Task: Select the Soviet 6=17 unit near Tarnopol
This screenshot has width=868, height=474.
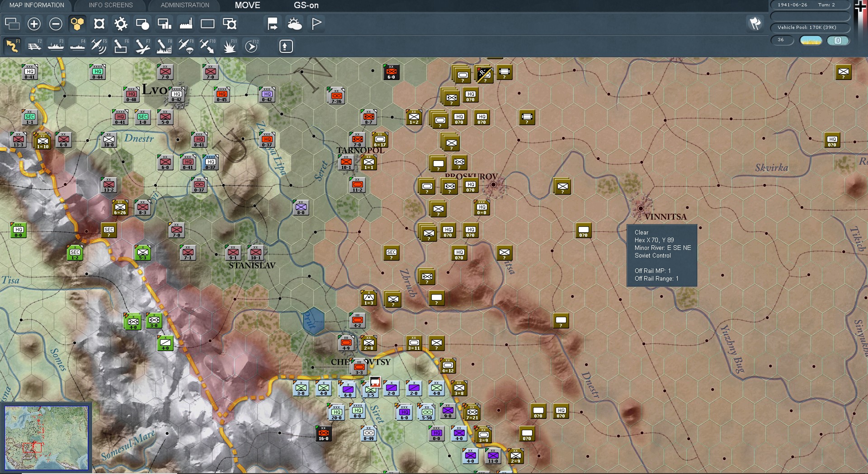Action: point(380,140)
